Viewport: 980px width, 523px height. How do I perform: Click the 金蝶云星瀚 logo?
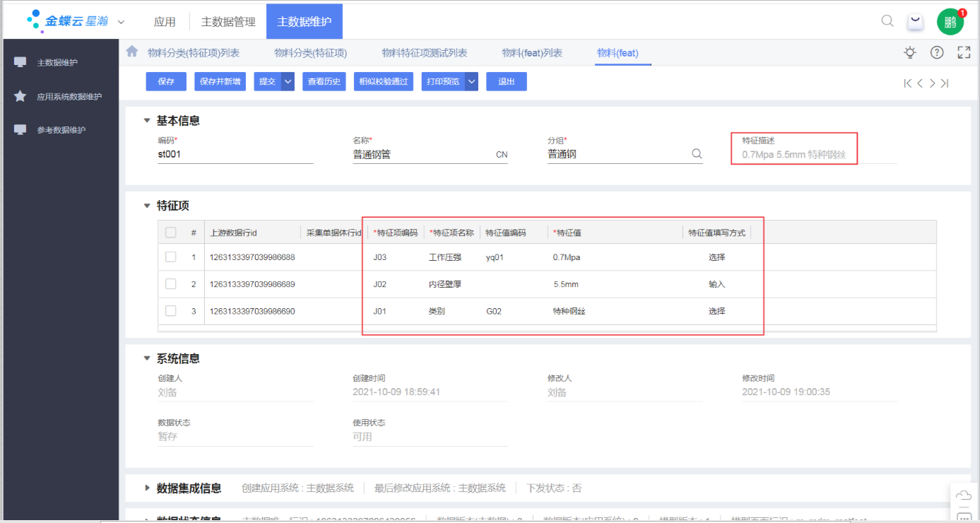point(68,21)
